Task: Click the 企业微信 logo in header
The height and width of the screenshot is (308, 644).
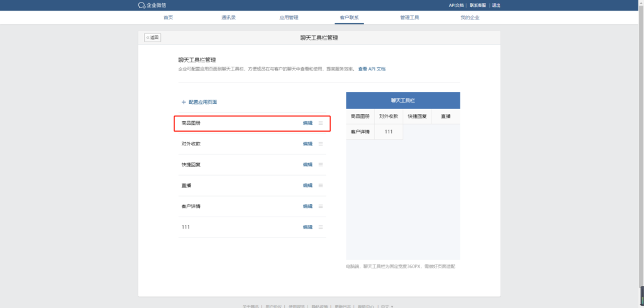Action: (x=152, y=5)
